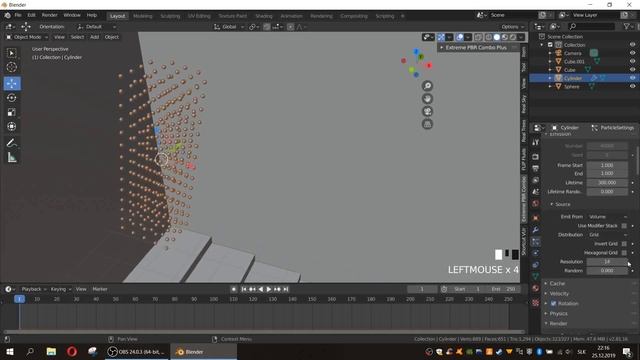The image size is (640, 360).
Task: Click the Resolution value field
Action: [x=607, y=262]
